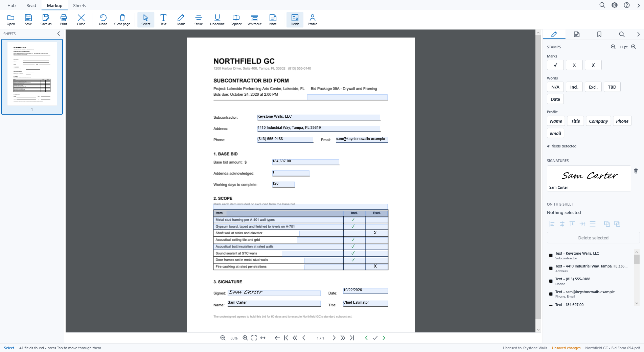
Task: Expand the top-right overflow chevron
Action: tap(639, 5)
